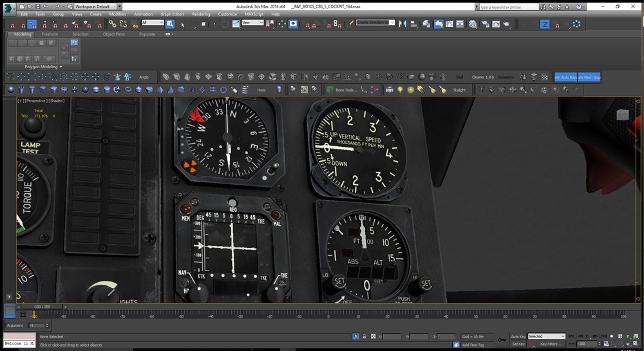The image size is (644, 351).
Task: Toggle the selection lock padlock icon
Action: 365,336
